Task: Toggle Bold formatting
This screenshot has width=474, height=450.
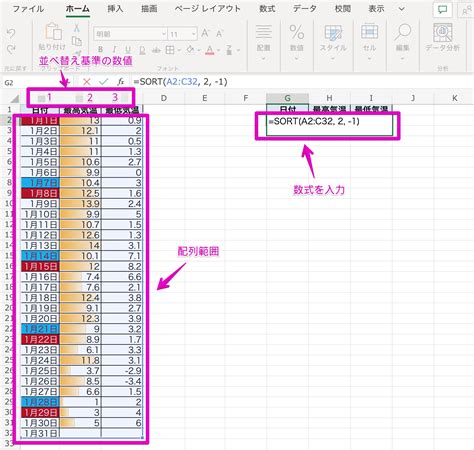Action: 100,50
